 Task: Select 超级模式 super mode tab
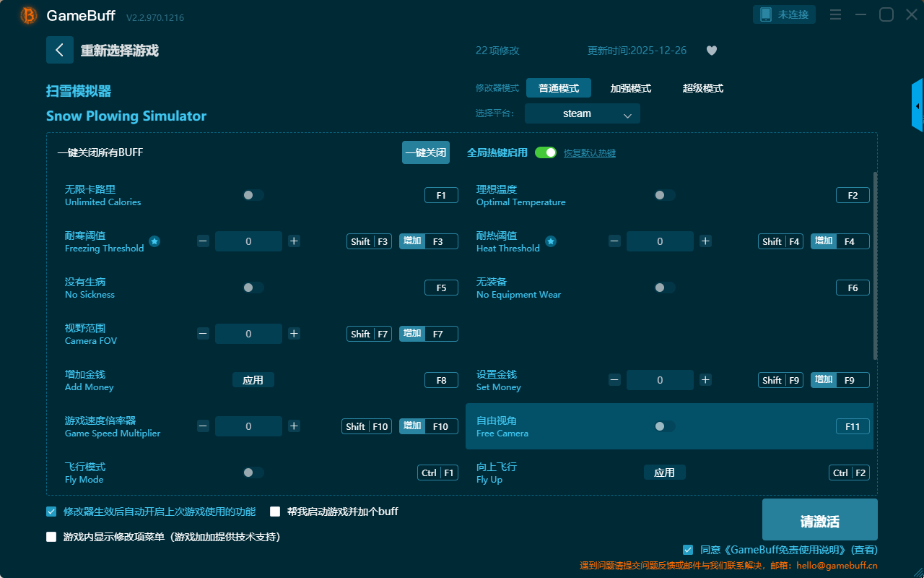point(702,88)
